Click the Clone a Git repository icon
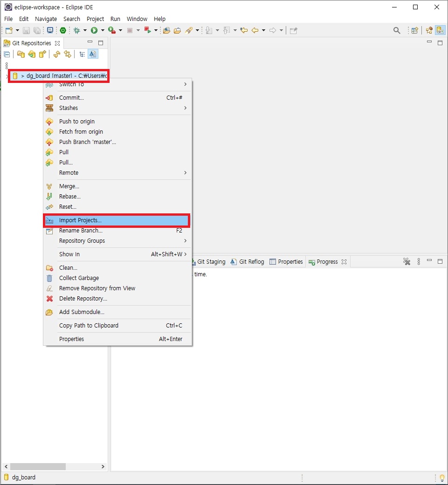The width and height of the screenshot is (448, 485). [x=32, y=55]
